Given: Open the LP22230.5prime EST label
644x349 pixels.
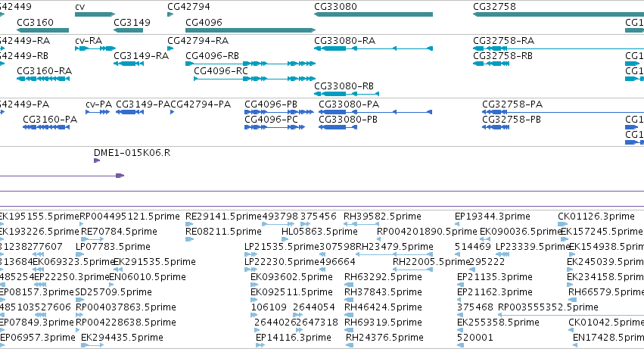Looking at the screenshot, I should coord(282,262).
